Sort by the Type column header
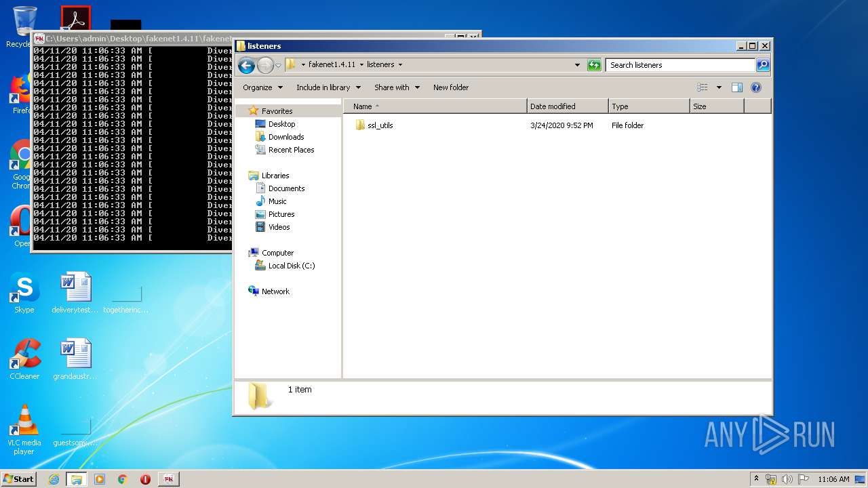868x488 pixels. (649, 106)
